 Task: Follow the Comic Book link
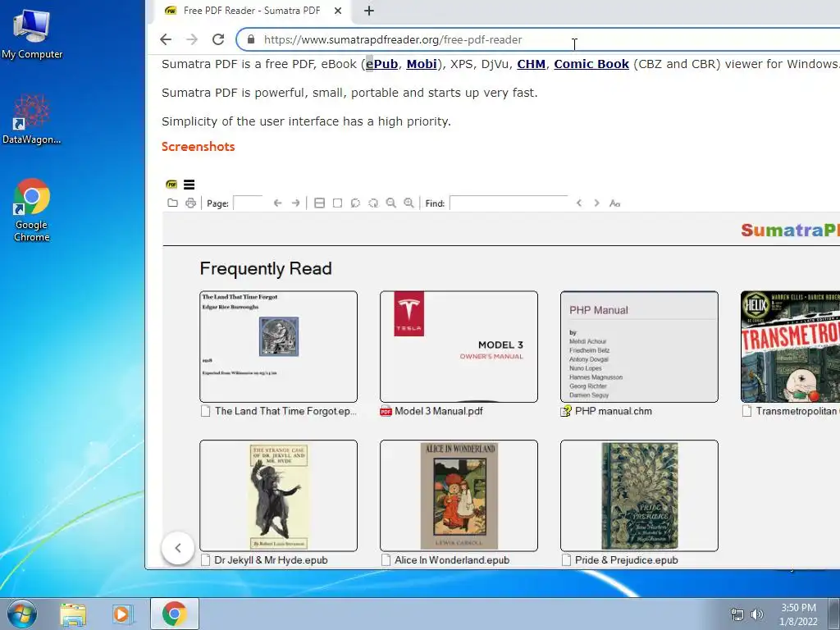(591, 64)
